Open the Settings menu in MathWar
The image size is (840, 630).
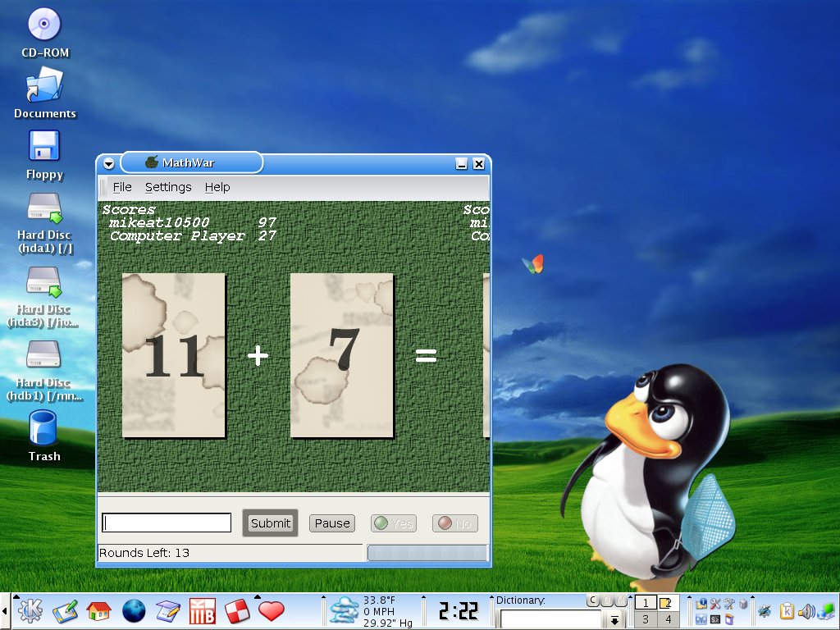(168, 187)
